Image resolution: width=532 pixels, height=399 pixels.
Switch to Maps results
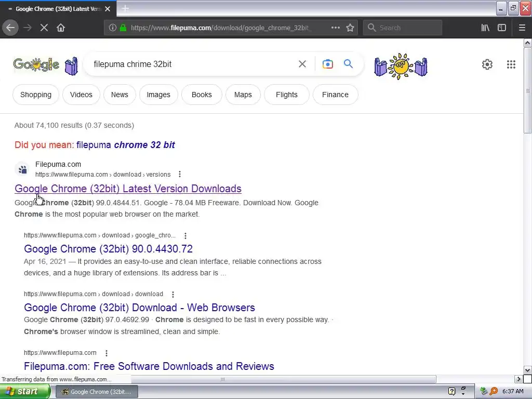[x=243, y=95]
